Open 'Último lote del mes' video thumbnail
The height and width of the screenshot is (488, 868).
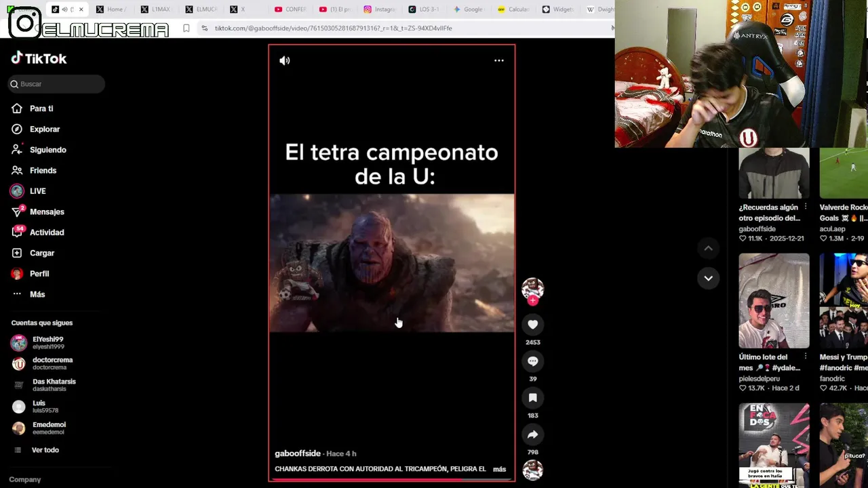774,301
